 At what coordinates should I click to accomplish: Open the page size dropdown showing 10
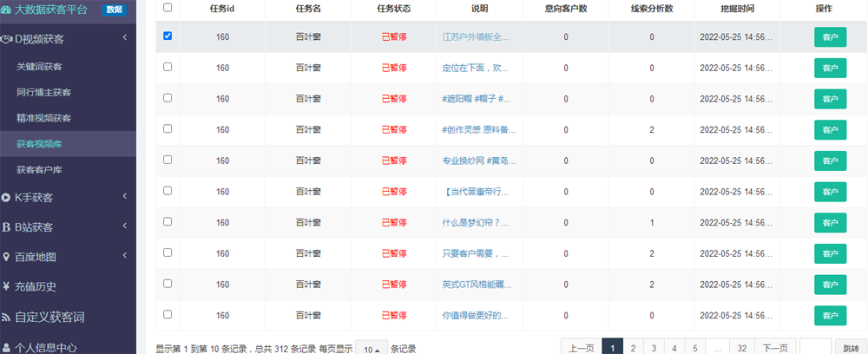click(371, 349)
